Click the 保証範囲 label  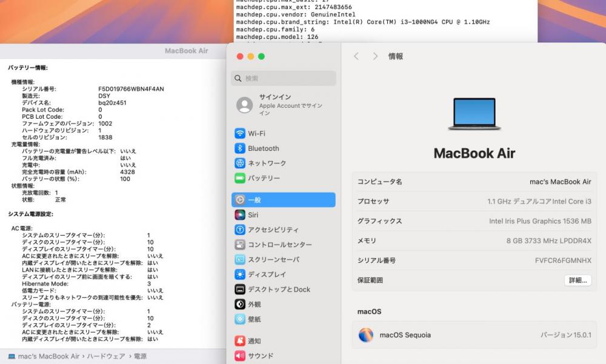(370, 280)
